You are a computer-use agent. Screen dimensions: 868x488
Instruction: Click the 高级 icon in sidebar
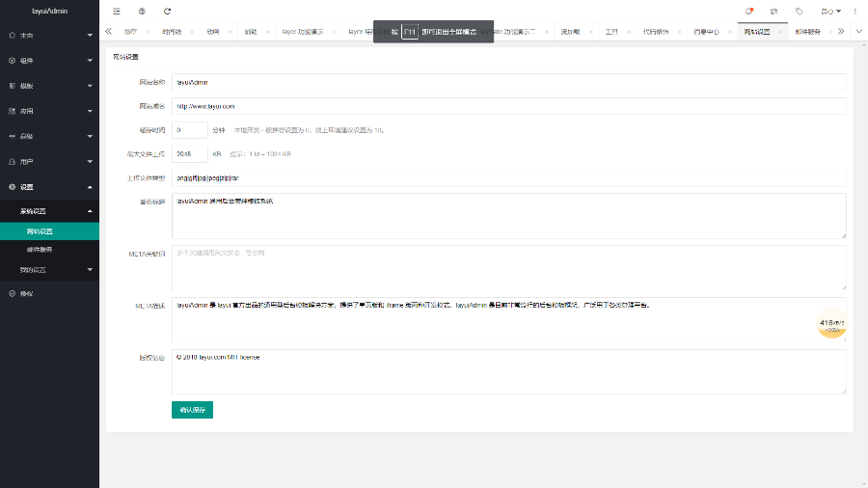(x=13, y=136)
